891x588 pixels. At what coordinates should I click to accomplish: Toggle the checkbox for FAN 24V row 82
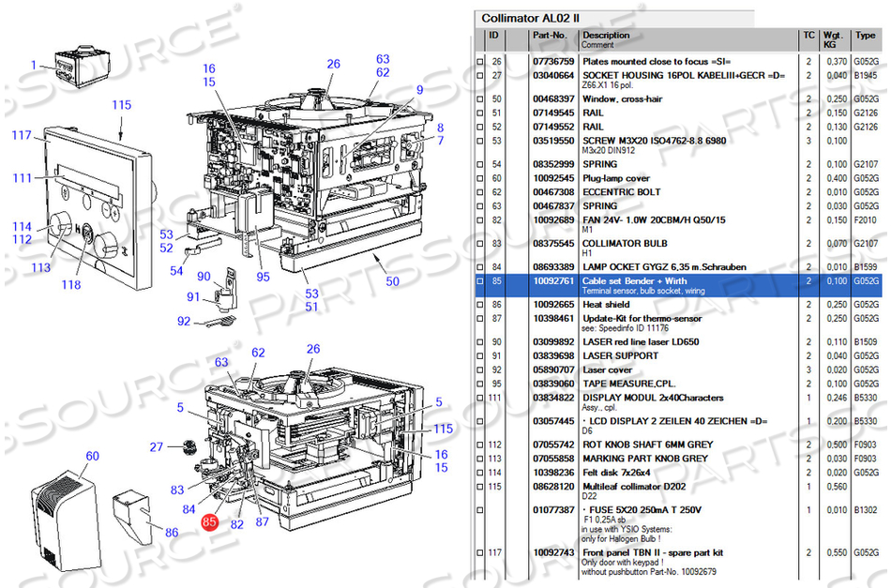481,219
